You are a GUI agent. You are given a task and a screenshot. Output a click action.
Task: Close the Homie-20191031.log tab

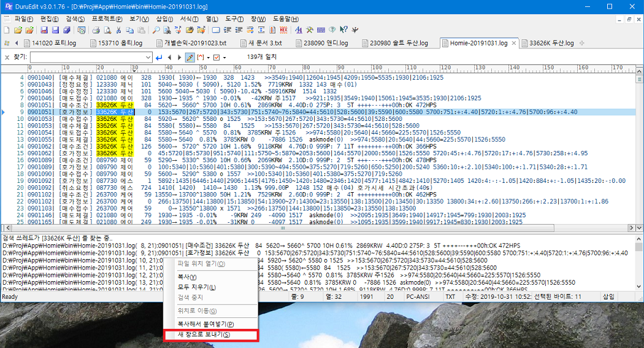[514, 43]
